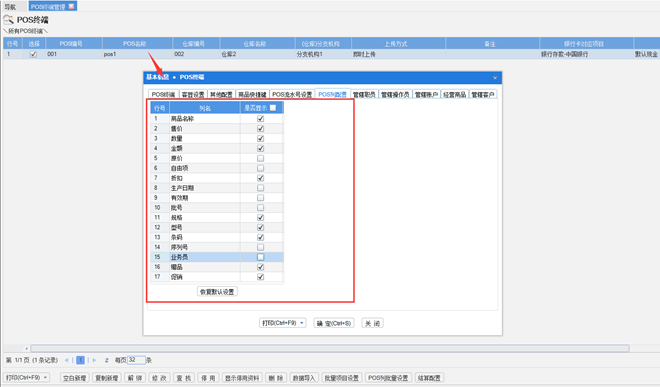The height and width of the screenshot is (387, 660).
Task: Open the bottom toolbar 打印(Ctrl+F9) dropdown
Action: pos(45,377)
